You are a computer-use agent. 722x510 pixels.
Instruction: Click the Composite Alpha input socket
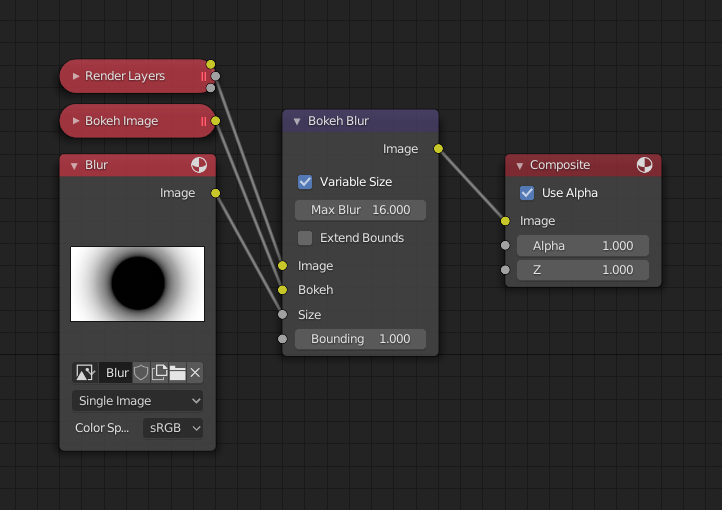[x=505, y=245]
